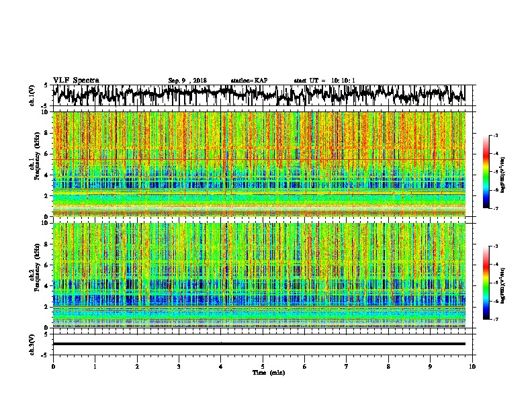Viewport: 532px width, 411px height.
Task: Click the time axis tick label "2"
Action: tap(137, 367)
